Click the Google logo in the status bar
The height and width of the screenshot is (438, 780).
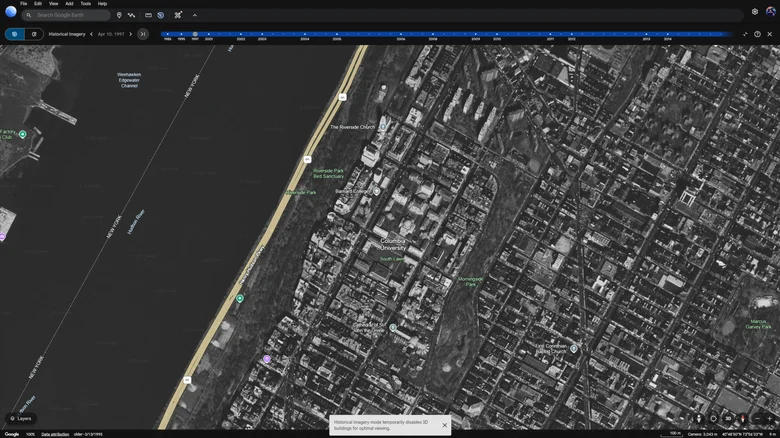(x=11, y=435)
